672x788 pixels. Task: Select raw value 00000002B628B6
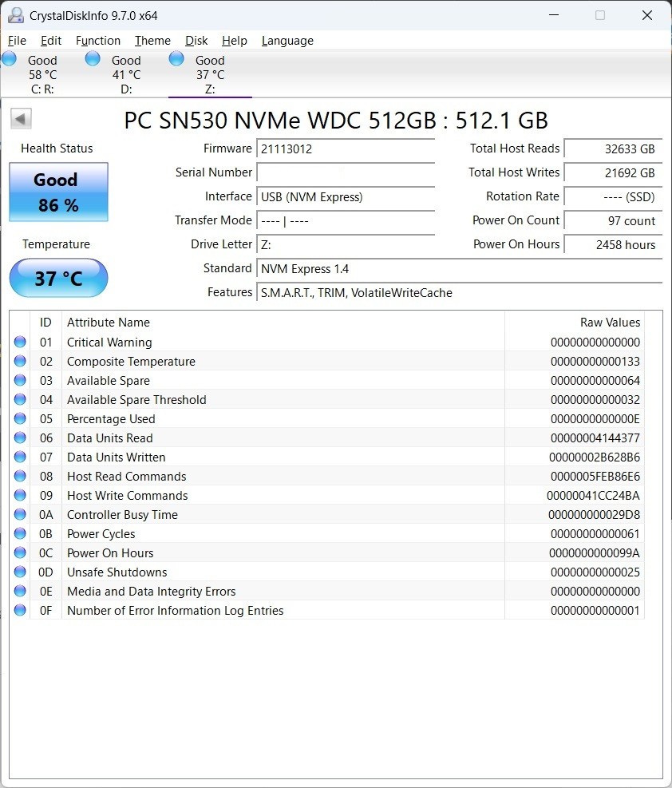(595, 457)
